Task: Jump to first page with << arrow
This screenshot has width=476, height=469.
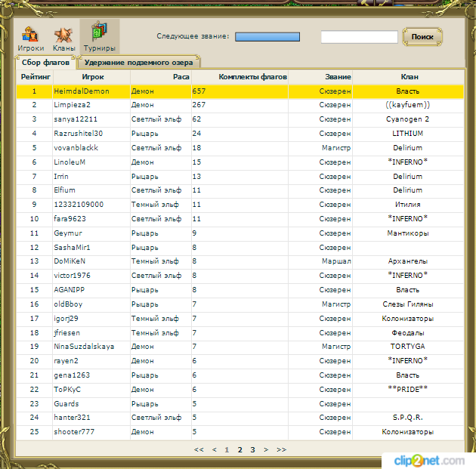Action: 199,449
